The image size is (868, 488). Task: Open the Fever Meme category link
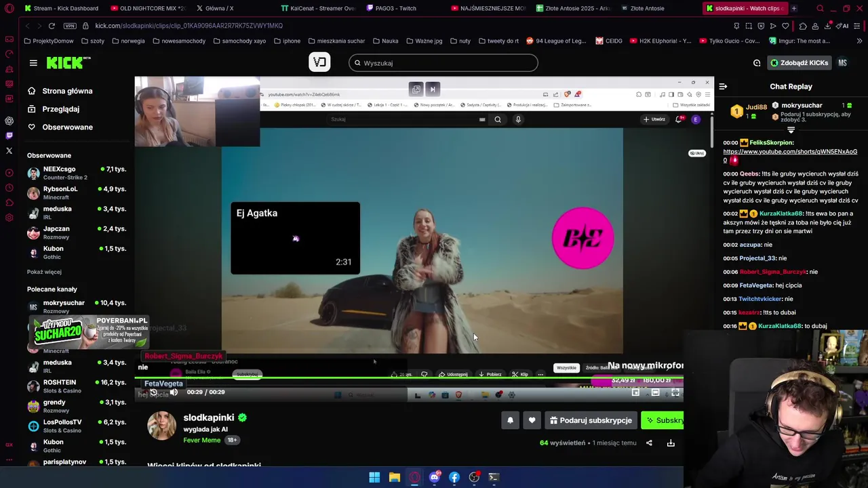201,441
